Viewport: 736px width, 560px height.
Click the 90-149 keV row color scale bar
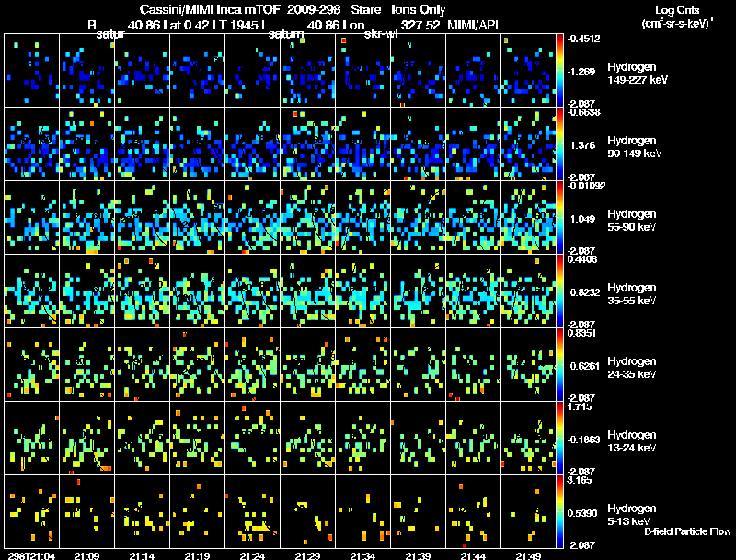click(x=559, y=143)
